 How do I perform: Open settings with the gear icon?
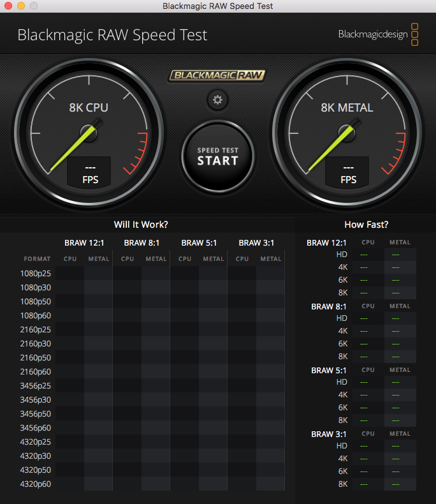coord(217,100)
